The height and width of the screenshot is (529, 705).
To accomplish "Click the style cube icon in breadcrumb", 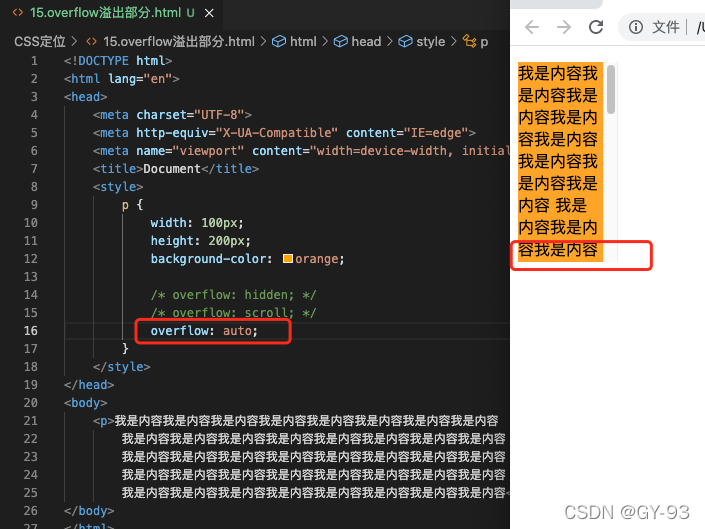I will point(405,42).
